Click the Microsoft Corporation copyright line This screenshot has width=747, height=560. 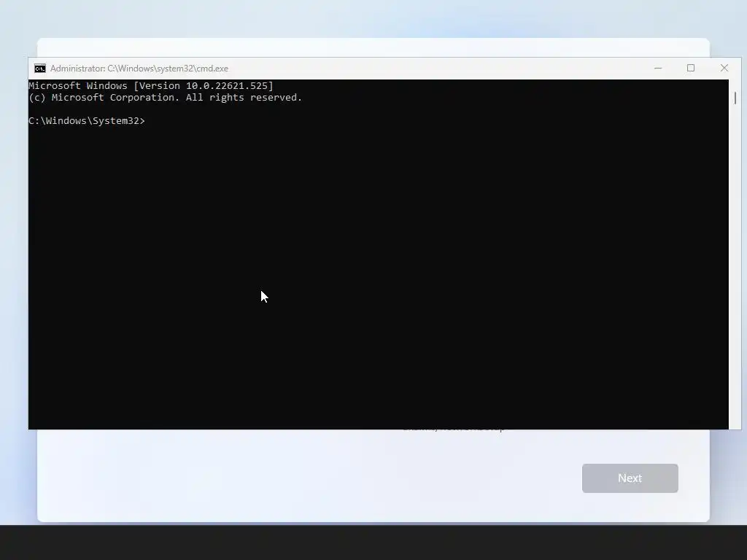166,98
